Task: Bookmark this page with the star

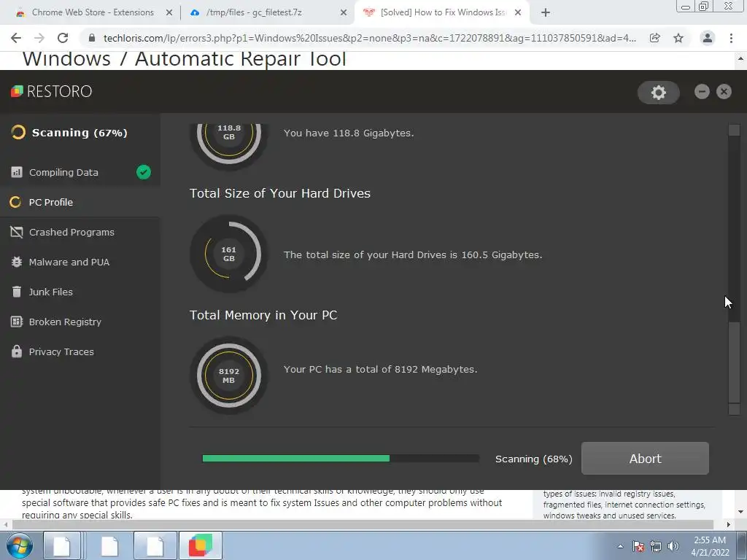Action: [678, 38]
